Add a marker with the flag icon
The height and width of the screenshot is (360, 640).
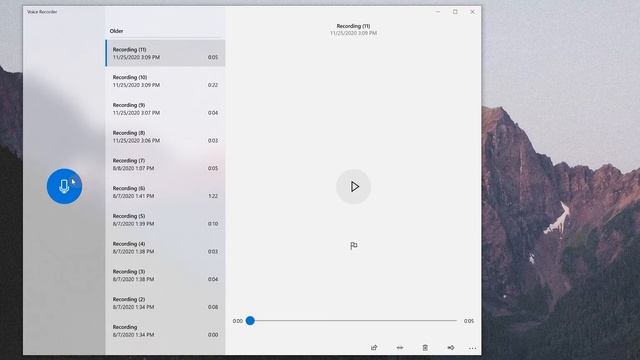pos(353,246)
